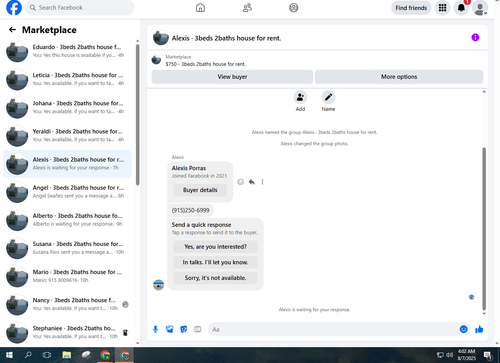500x363 pixels.
Task: Open Stephaniee conversation in the list
Action: [67, 332]
